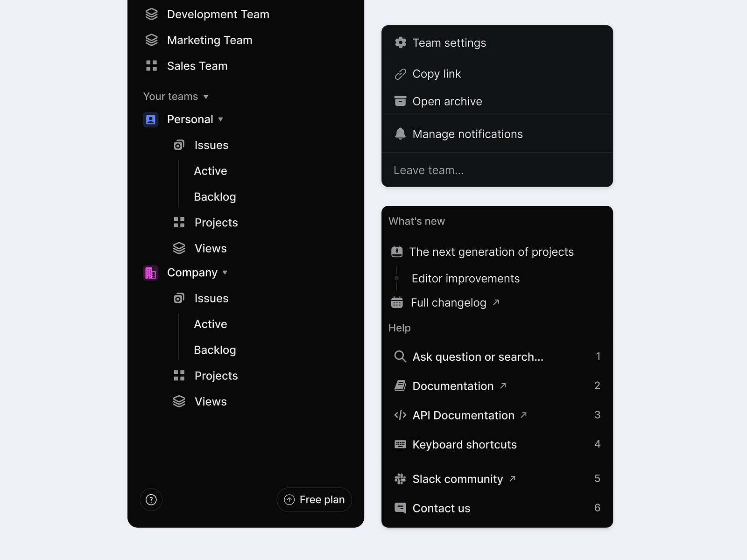Collapse the Company team tree
Viewport: 747px width, 560px height.
point(225,273)
